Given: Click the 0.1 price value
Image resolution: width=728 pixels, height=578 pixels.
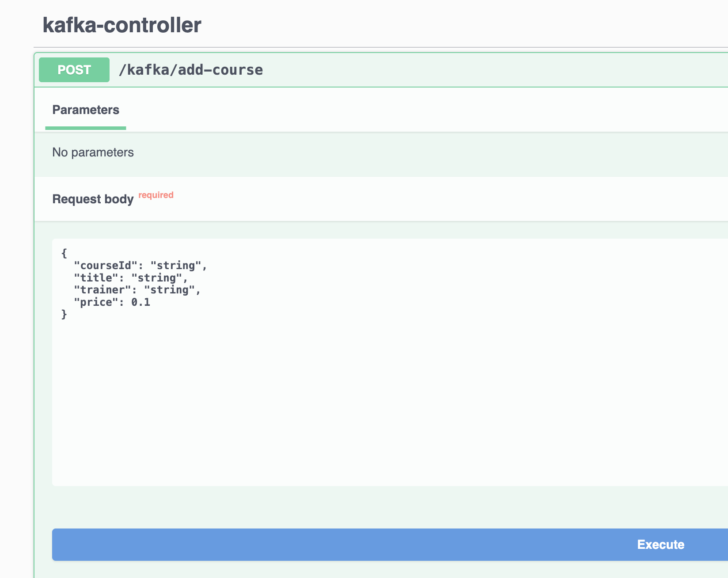Looking at the screenshot, I should pyautogui.click(x=140, y=302).
